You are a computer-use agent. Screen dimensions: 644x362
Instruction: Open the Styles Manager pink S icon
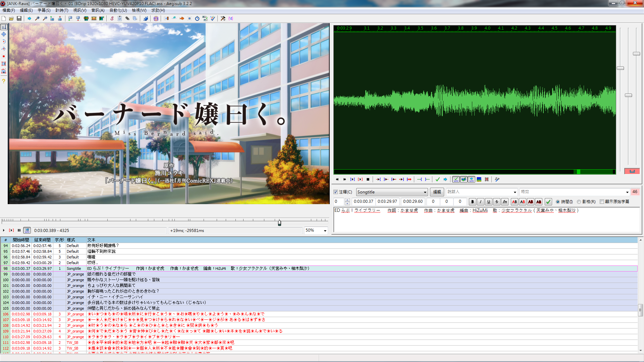pyautogui.click(x=112, y=18)
